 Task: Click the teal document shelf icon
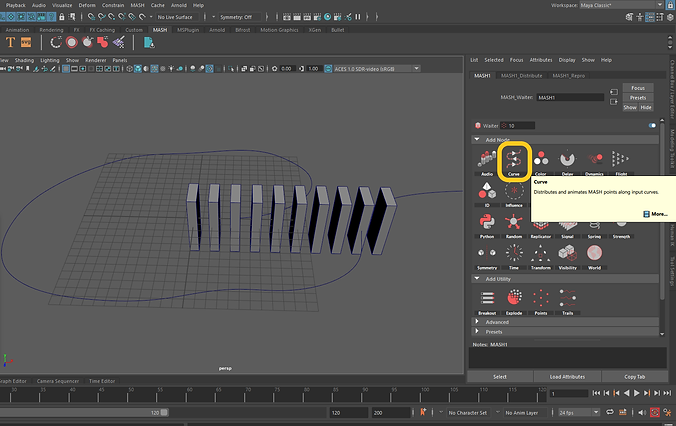(149, 42)
